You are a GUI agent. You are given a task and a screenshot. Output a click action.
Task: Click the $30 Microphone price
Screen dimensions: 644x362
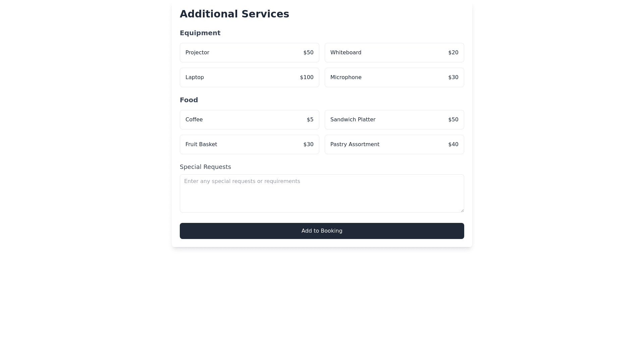453,77
